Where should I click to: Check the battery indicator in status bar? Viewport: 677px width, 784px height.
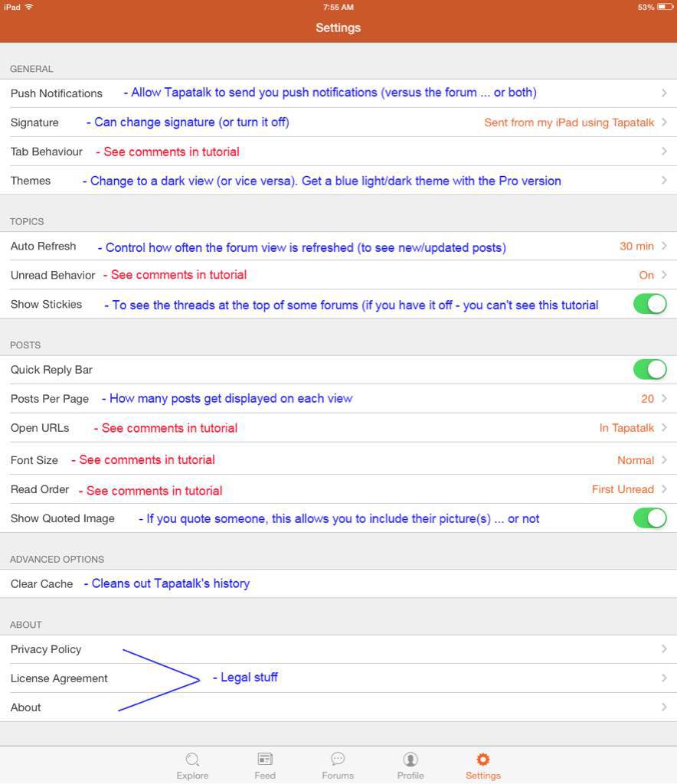click(x=666, y=7)
